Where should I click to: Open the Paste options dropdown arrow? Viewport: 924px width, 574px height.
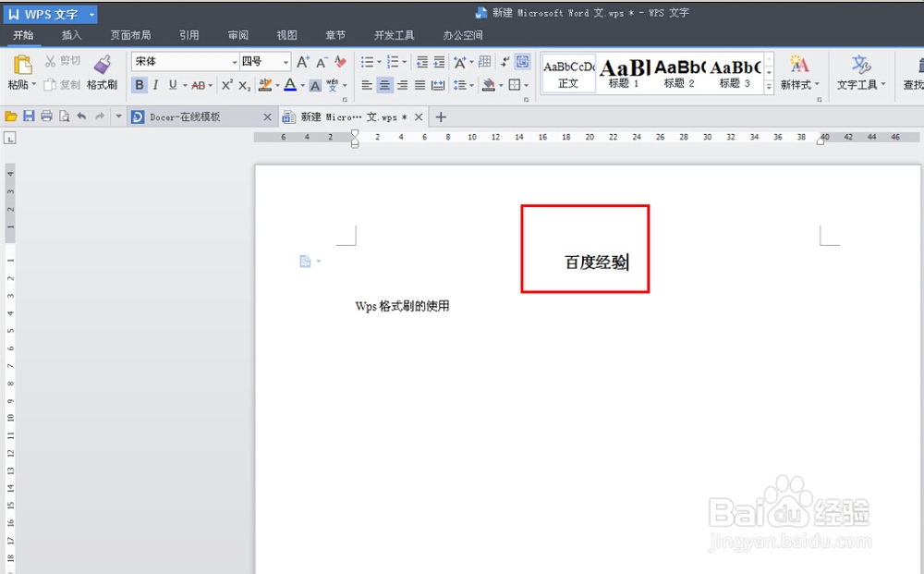pos(34,84)
